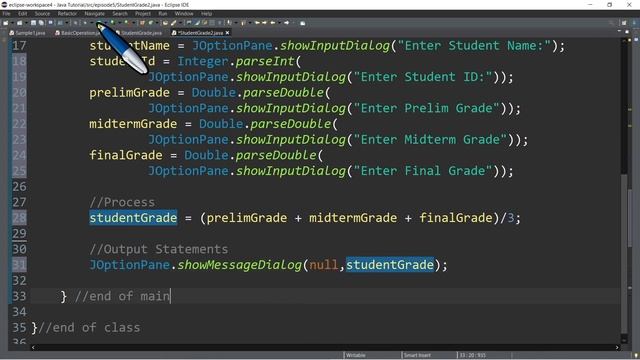640x360 pixels.
Task: Minimize the editor area view
Action: (620, 31)
